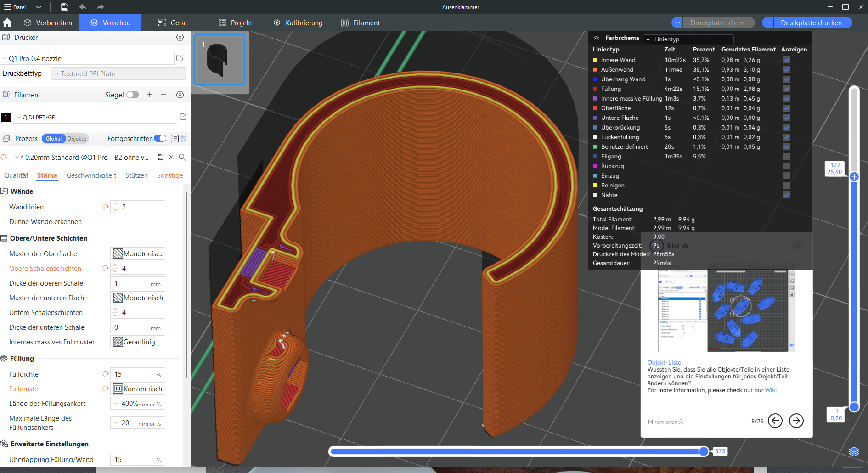
Task: Open the Muster der Oberfläche dropdown
Action: point(138,253)
